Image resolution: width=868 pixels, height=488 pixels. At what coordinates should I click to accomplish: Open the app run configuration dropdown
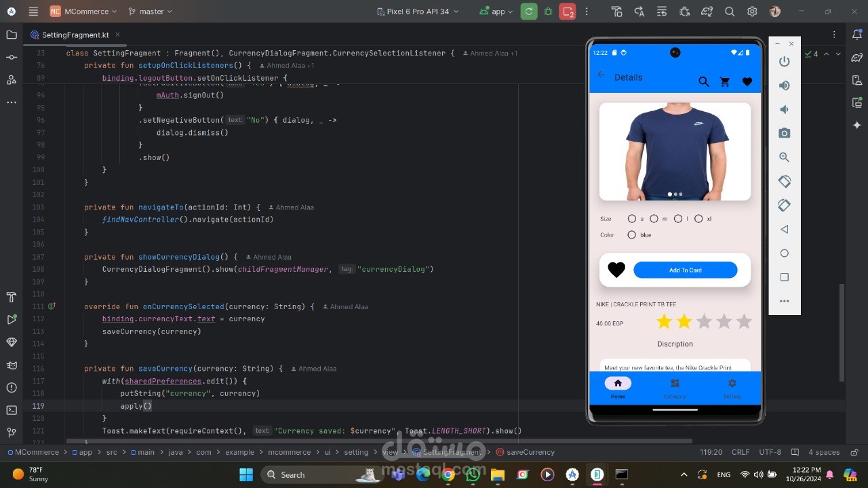[x=496, y=12]
